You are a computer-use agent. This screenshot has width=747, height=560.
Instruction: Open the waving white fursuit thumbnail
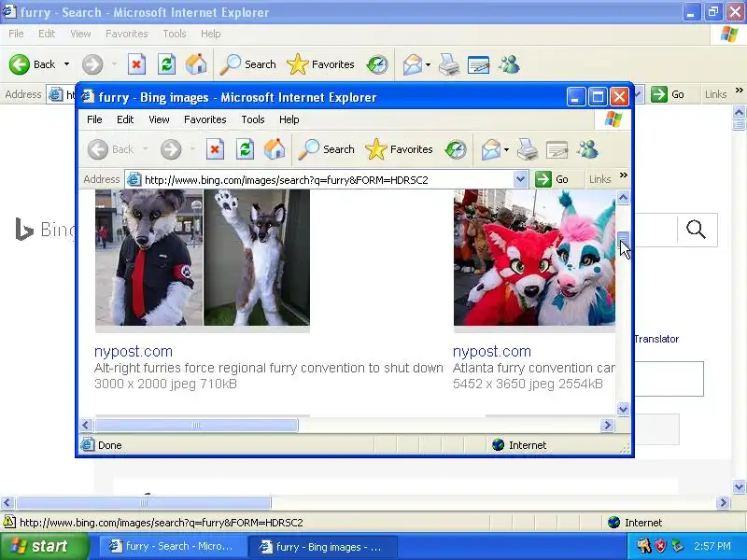tap(257, 258)
